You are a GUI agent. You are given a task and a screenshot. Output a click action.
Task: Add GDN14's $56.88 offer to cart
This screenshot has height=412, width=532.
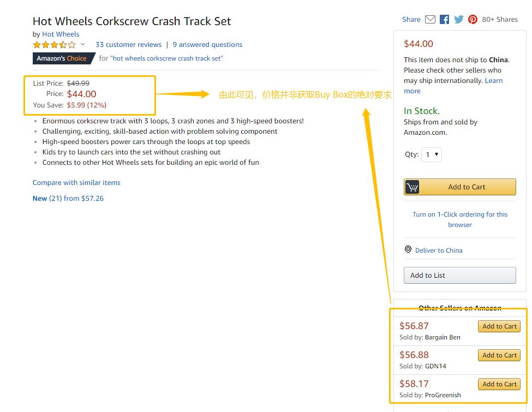click(x=499, y=355)
